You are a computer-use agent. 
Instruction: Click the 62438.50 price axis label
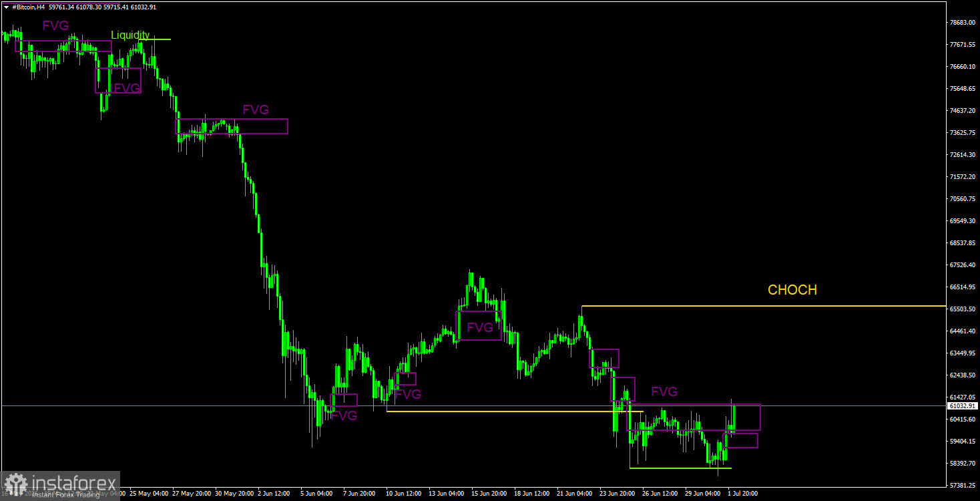[x=963, y=375]
